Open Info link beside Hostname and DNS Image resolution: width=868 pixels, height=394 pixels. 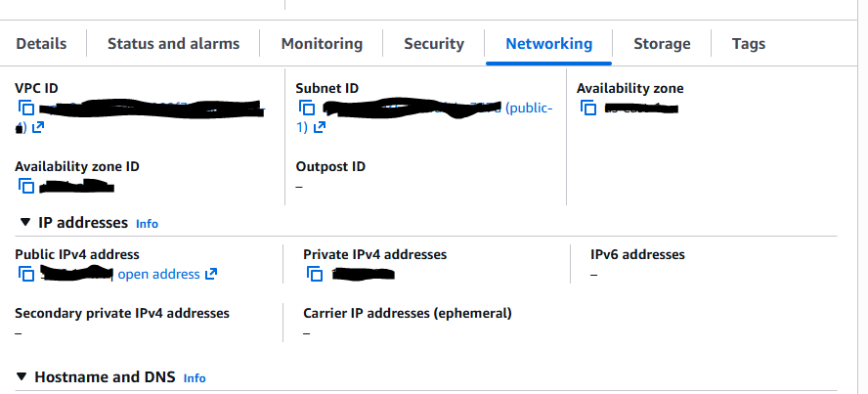click(195, 378)
